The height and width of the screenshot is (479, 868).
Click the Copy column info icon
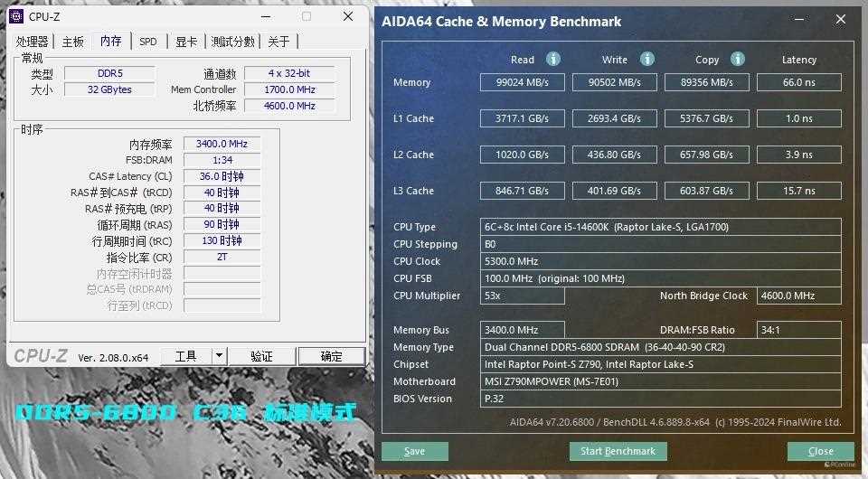[x=738, y=59]
